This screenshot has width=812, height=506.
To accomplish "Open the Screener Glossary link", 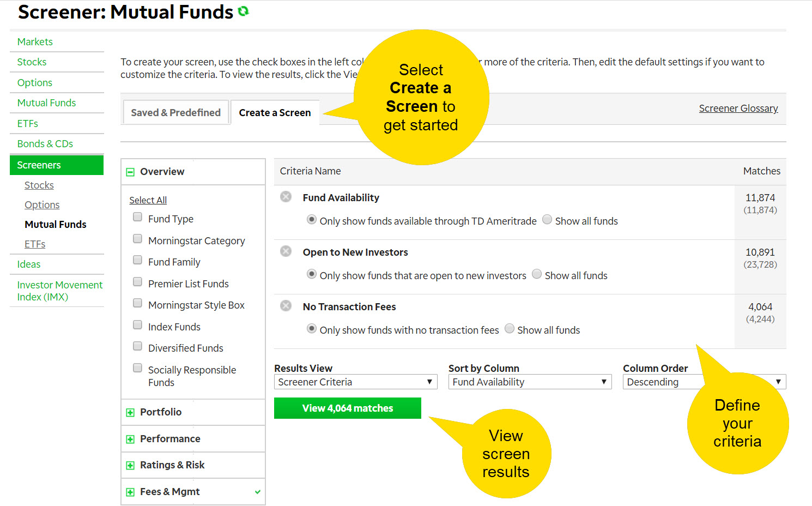I will point(738,108).
